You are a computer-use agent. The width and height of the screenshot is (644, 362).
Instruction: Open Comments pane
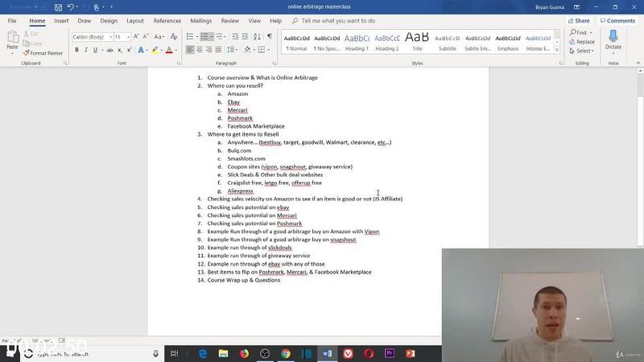click(617, 21)
